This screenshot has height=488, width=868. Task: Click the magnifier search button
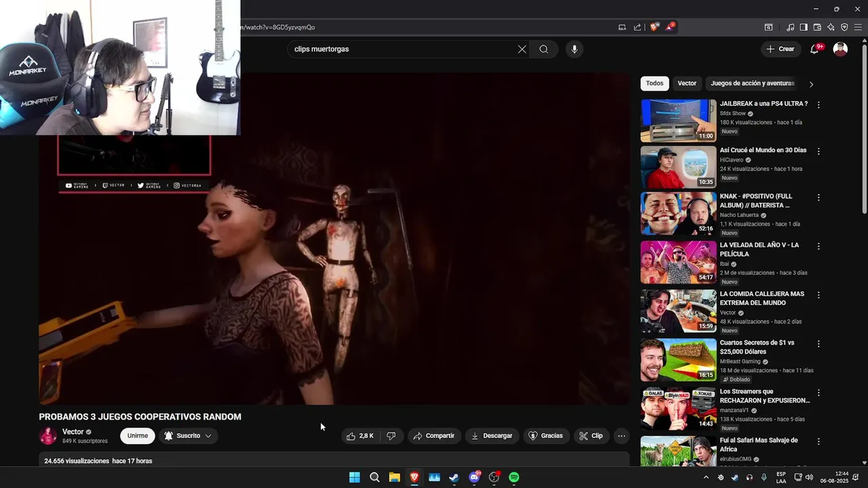pyautogui.click(x=544, y=49)
